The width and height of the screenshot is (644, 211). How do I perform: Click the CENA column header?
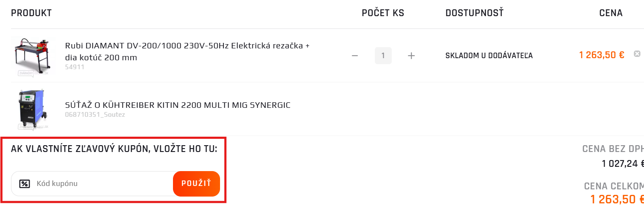click(x=611, y=13)
